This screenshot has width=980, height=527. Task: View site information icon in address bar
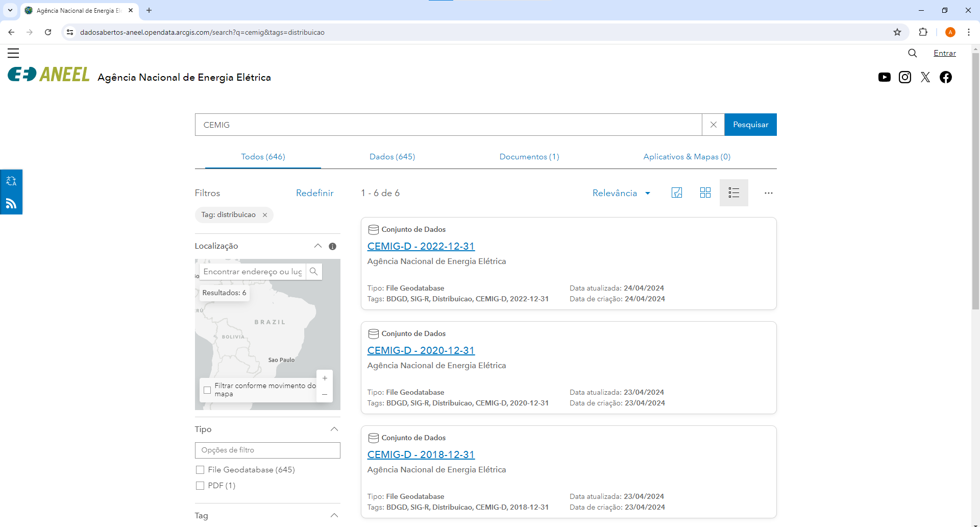tap(70, 32)
